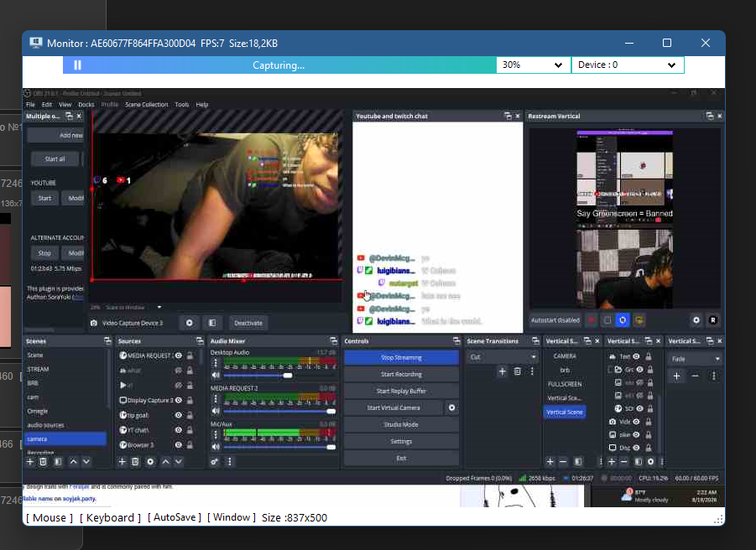
Task: Float the Restream Vertical dock
Action: point(710,116)
